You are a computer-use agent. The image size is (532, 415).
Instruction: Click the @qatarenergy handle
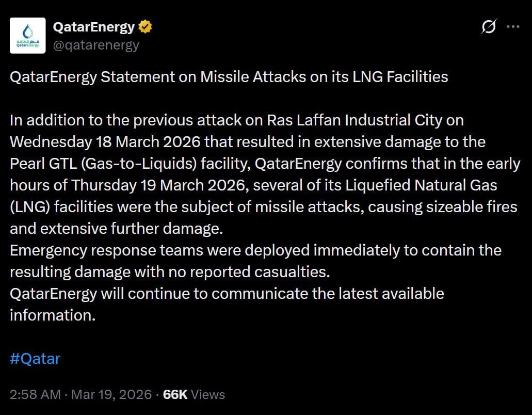(96, 45)
